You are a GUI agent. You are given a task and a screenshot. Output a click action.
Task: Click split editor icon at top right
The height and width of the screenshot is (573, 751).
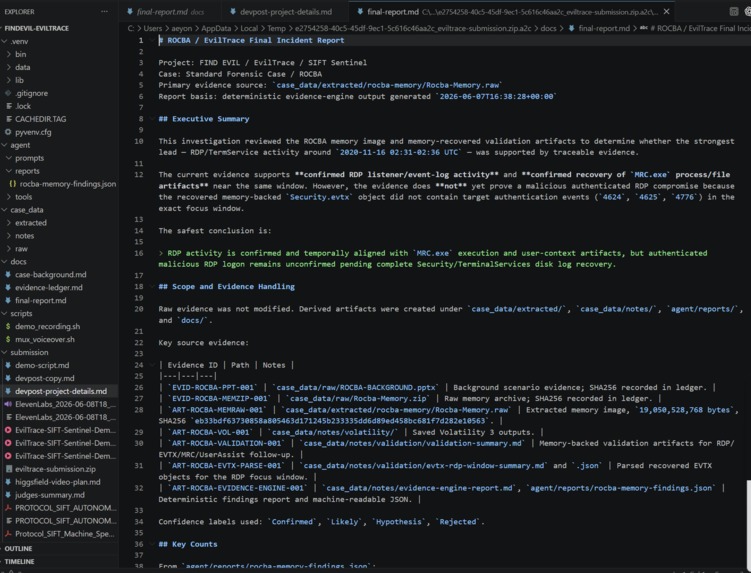pos(733,11)
